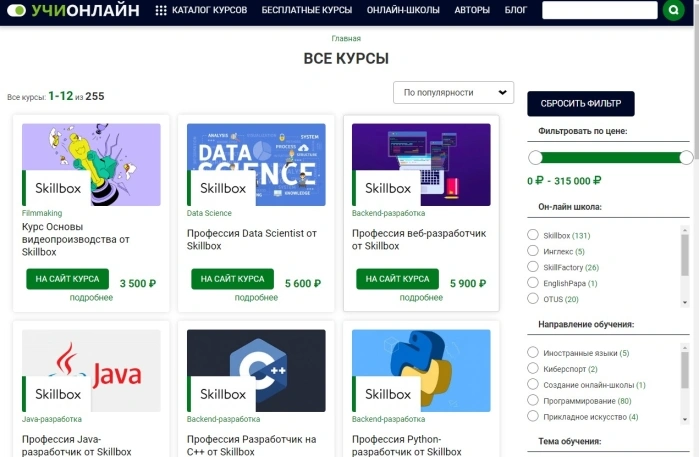The width and height of the screenshot is (699, 457).
Task: Open the Блог page
Action: click(x=516, y=10)
